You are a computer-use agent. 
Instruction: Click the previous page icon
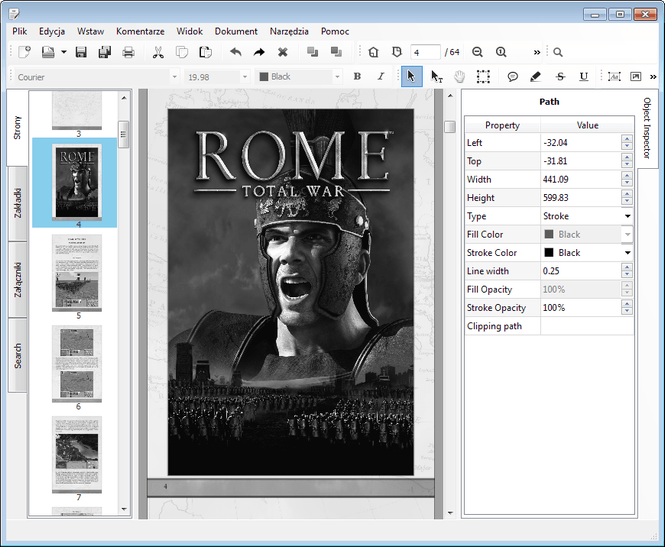click(397, 52)
